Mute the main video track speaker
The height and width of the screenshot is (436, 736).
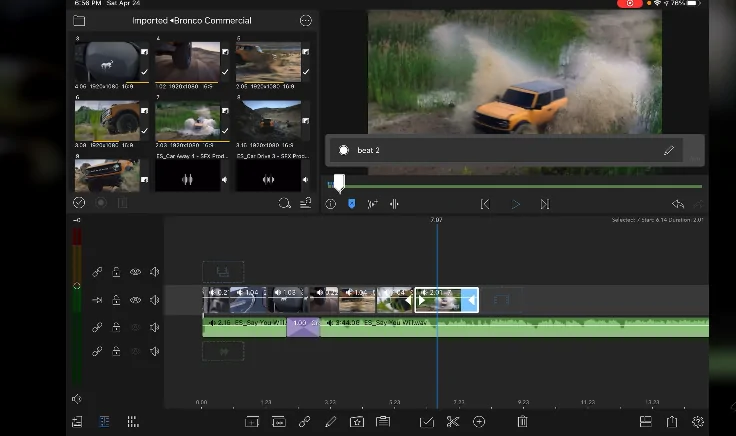pos(154,300)
